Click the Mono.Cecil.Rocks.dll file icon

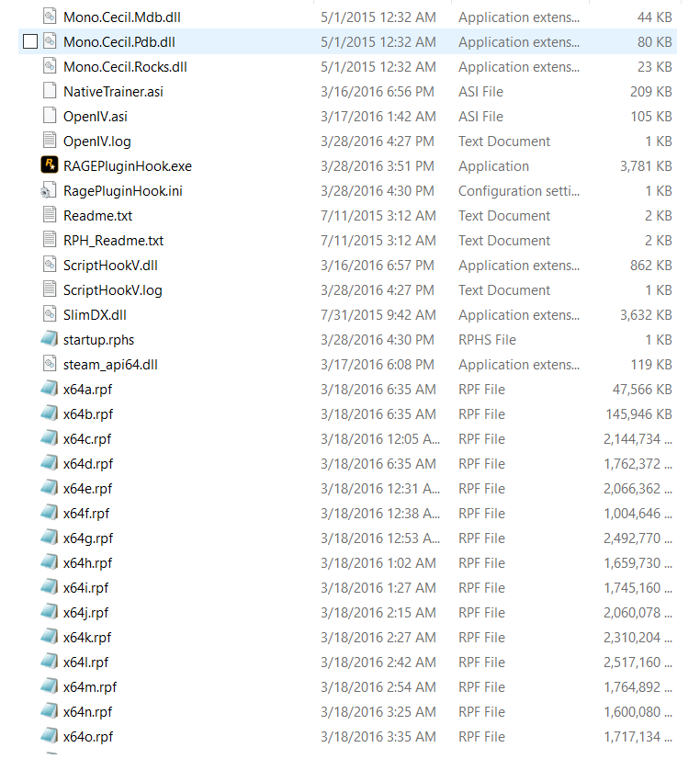pos(50,66)
